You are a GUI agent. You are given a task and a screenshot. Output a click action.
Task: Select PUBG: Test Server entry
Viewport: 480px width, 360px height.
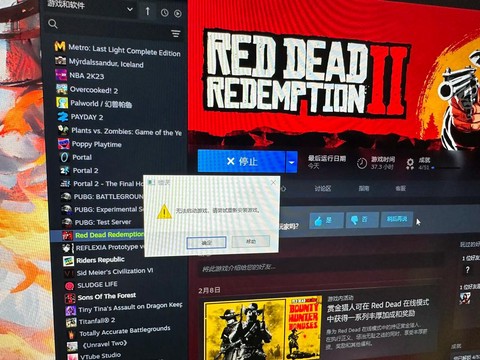[x=102, y=222]
